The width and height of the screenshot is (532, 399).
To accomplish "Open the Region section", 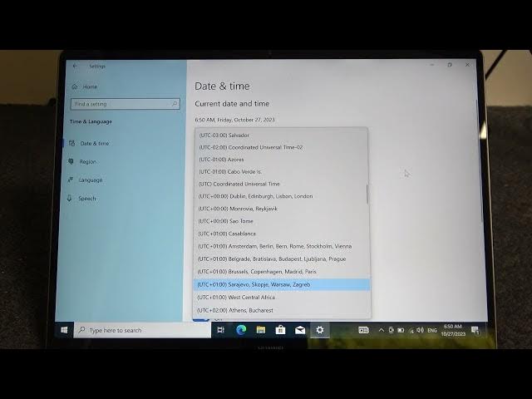I will point(83,162).
